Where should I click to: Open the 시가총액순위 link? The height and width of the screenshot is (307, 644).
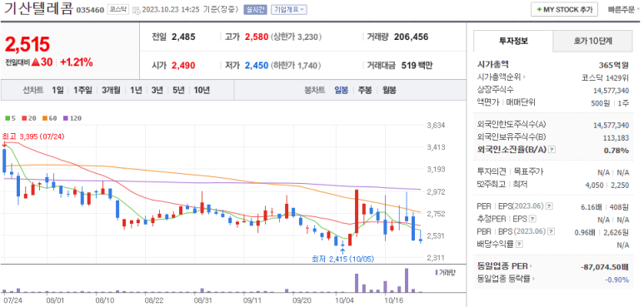click(x=502, y=77)
